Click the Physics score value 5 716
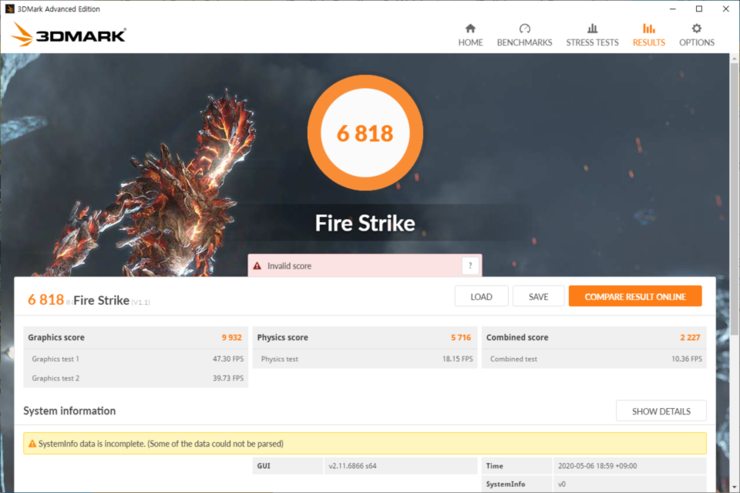The image size is (740, 493). click(x=461, y=337)
